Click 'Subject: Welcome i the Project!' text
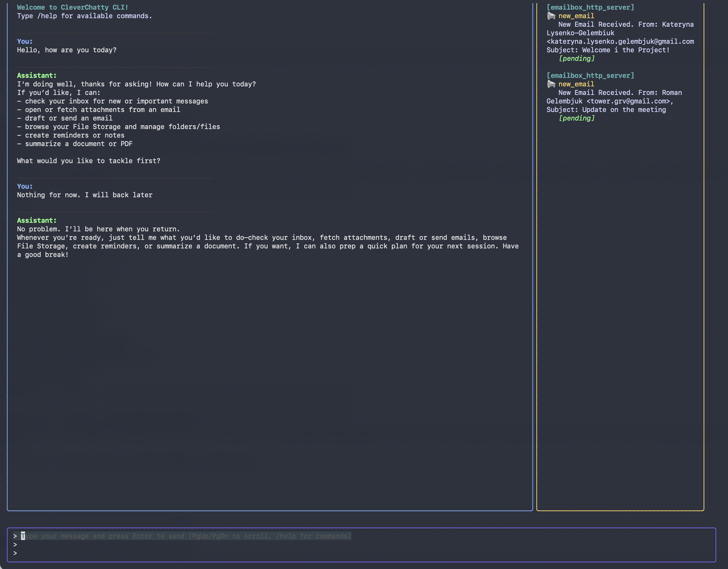This screenshot has width=728, height=569. point(608,50)
